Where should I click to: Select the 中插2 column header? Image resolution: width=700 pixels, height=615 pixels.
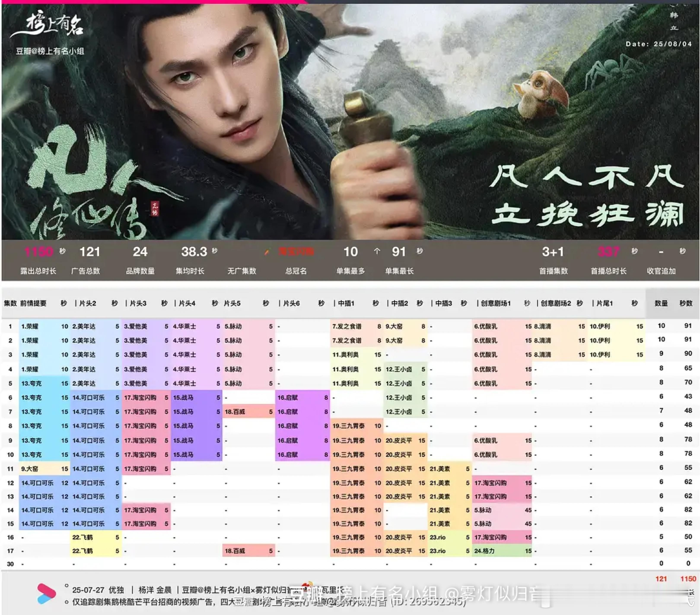[400, 303]
